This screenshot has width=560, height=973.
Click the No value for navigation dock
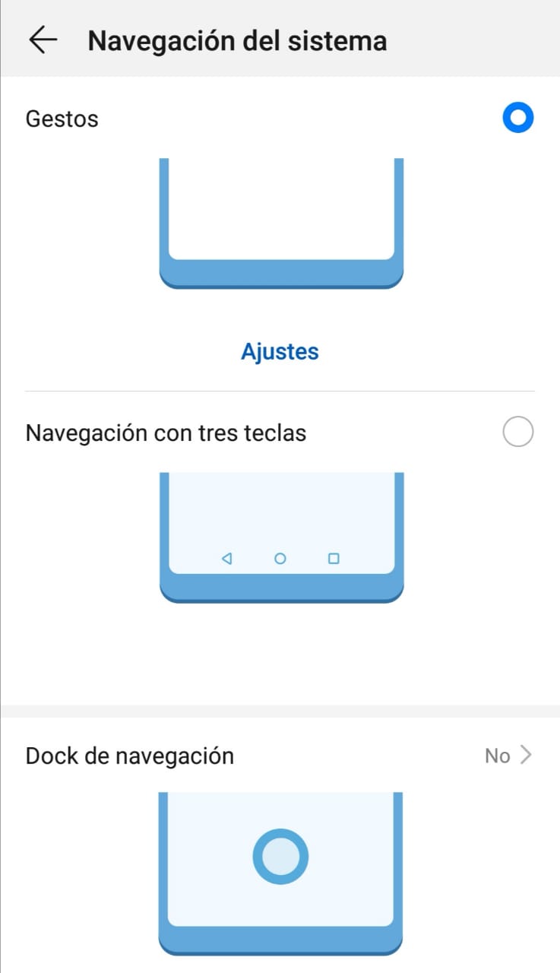point(498,756)
